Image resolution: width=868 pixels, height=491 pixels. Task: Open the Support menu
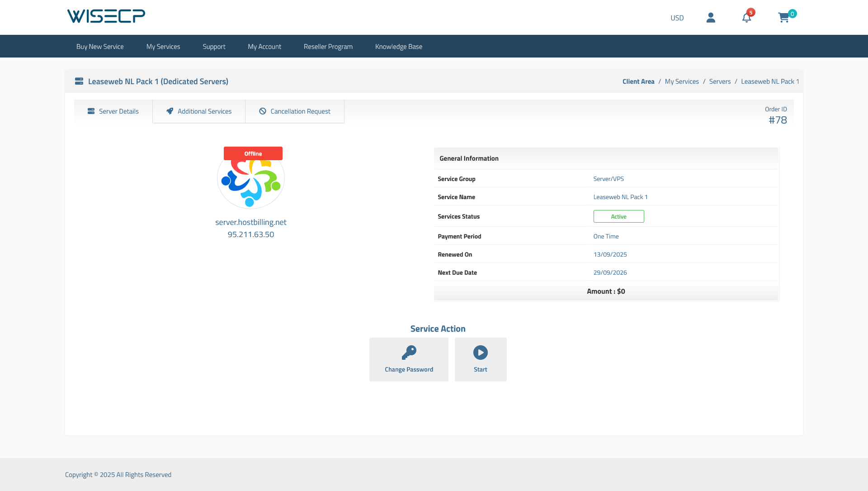click(x=214, y=47)
